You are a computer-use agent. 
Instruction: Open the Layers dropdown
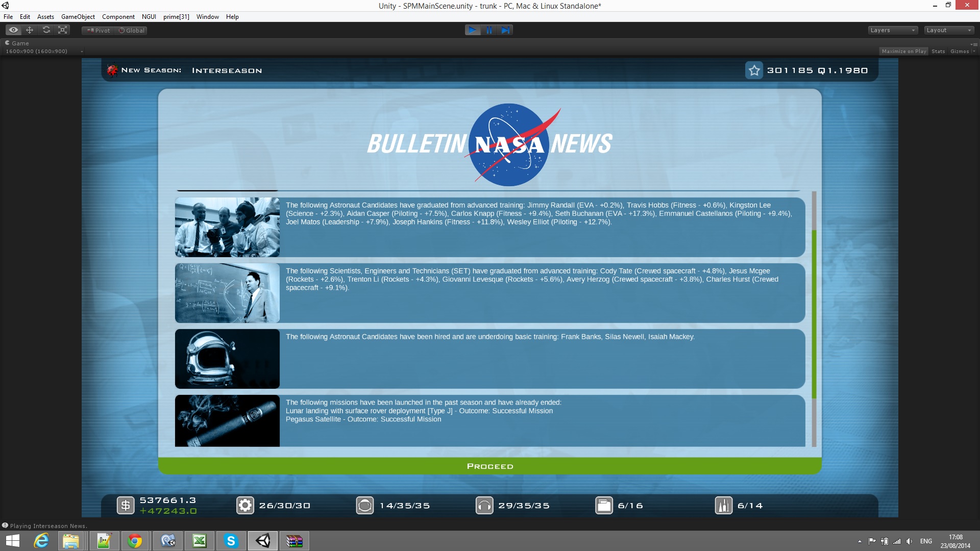pos(893,30)
